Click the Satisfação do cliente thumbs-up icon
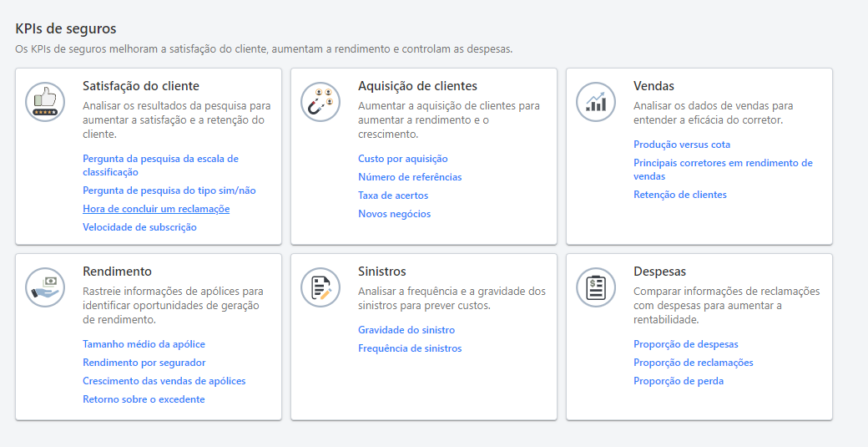Viewport: 868px width, 447px height. (x=45, y=102)
